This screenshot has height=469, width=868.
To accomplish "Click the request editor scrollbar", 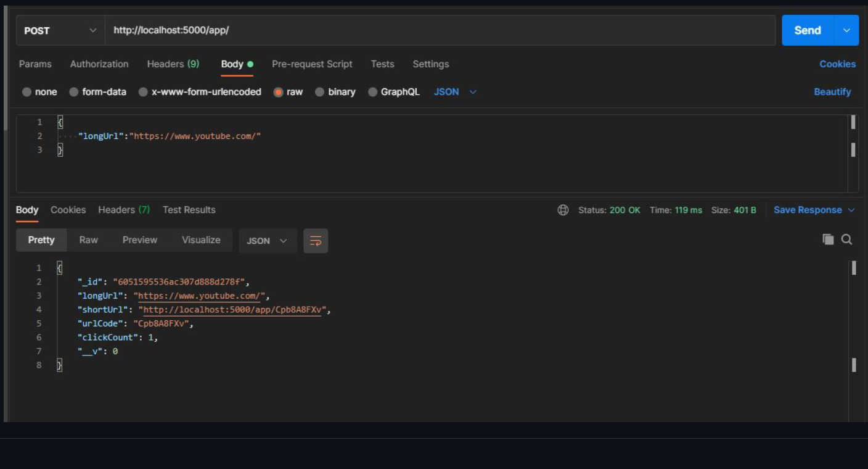I will tap(853, 153).
